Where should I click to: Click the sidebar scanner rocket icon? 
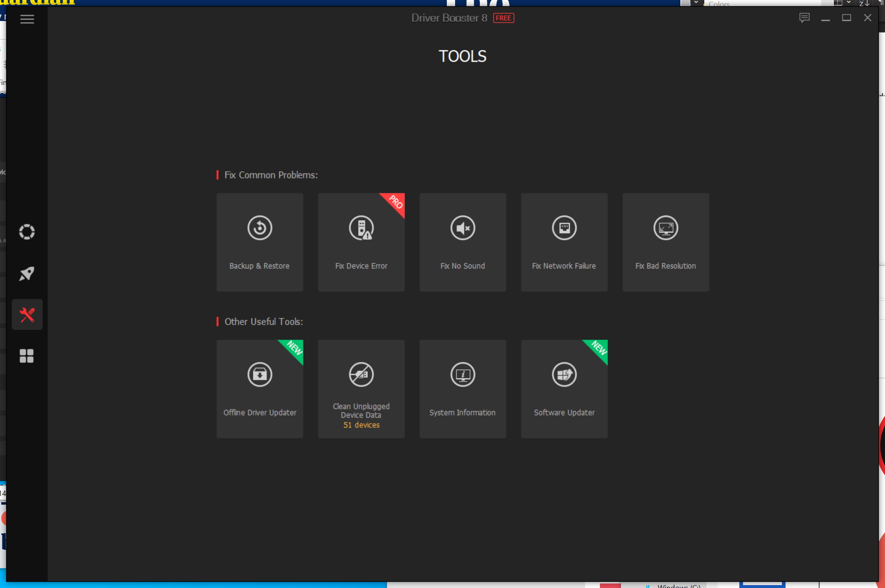(26, 273)
